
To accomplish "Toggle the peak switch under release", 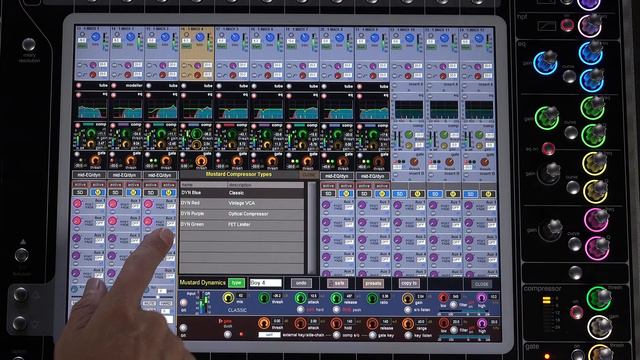I will click(336, 310).
